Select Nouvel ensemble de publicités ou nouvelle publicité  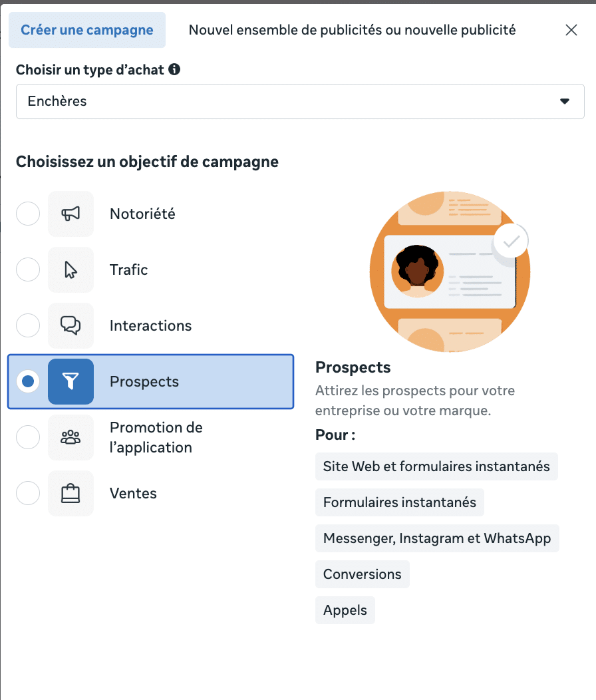click(x=352, y=29)
